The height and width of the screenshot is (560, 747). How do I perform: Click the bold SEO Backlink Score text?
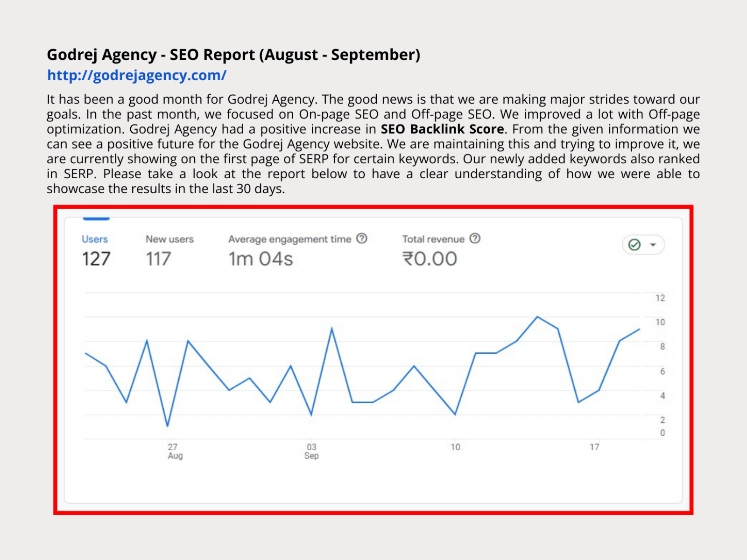pos(442,129)
